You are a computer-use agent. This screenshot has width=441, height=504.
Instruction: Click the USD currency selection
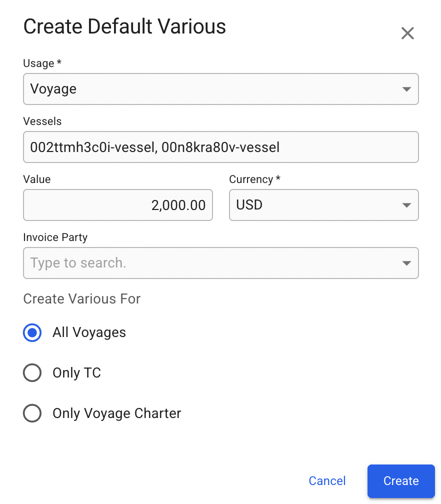pyautogui.click(x=249, y=205)
